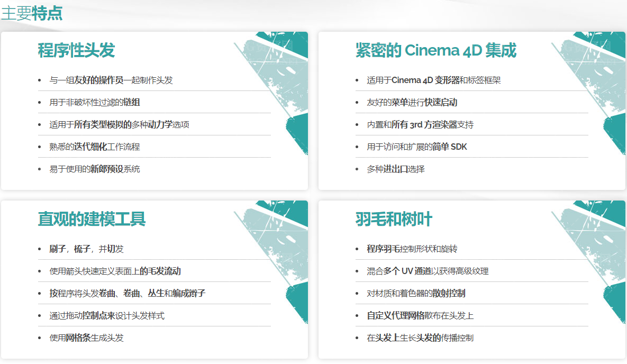
Task: Click the 友好的菜单进行快速启动 bullet
Action: (413, 101)
